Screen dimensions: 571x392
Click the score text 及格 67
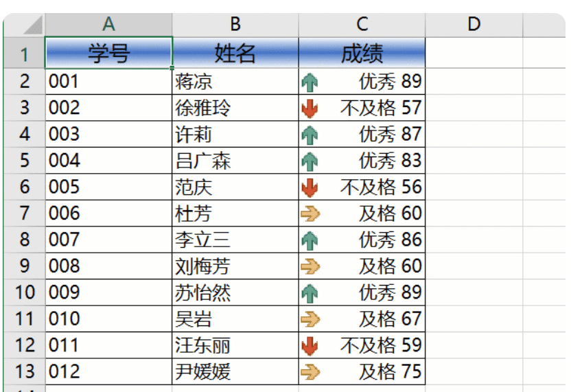click(x=390, y=319)
